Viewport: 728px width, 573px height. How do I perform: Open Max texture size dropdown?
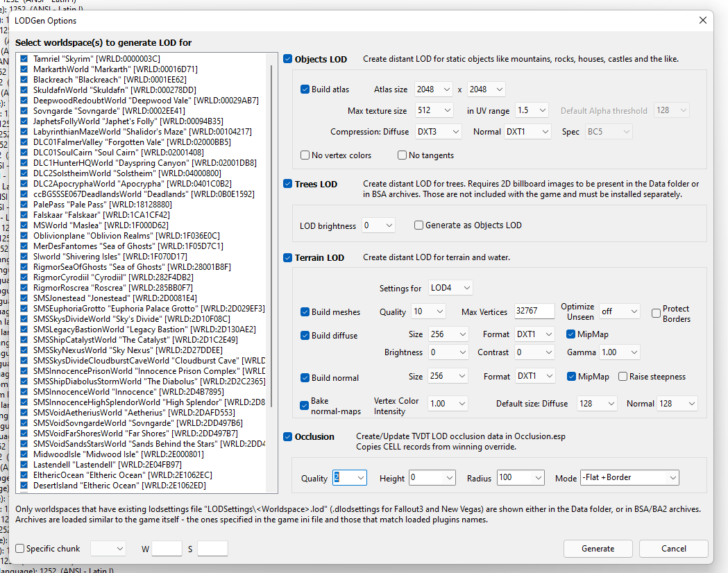pos(434,110)
